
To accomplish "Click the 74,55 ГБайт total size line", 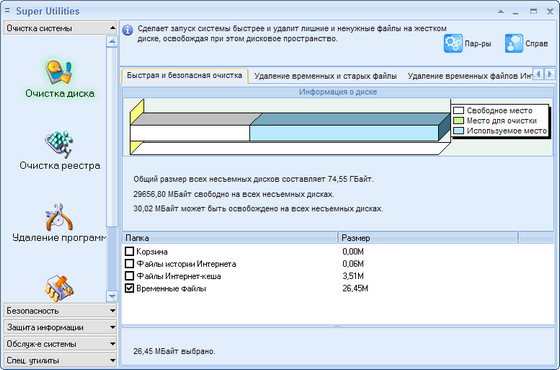I will (x=253, y=179).
